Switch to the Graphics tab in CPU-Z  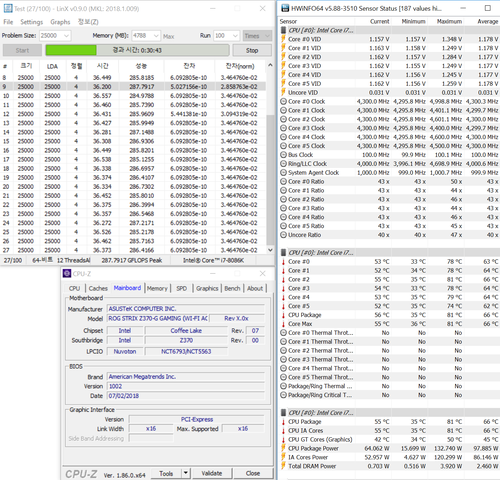click(x=207, y=288)
